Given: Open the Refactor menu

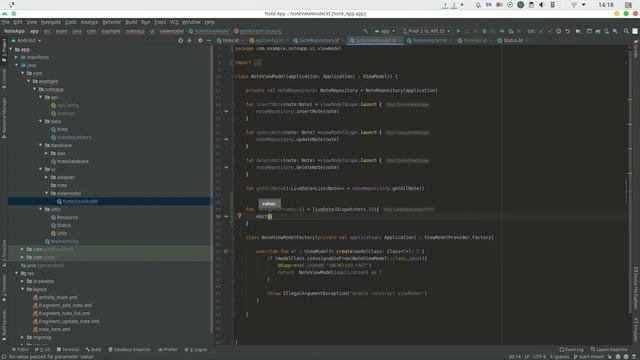Looking at the screenshot, I should 112,22.
